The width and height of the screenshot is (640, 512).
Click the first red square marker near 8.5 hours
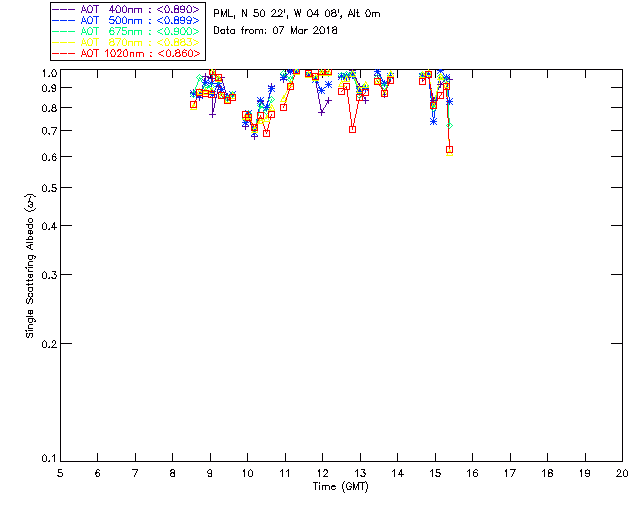(x=193, y=104)
